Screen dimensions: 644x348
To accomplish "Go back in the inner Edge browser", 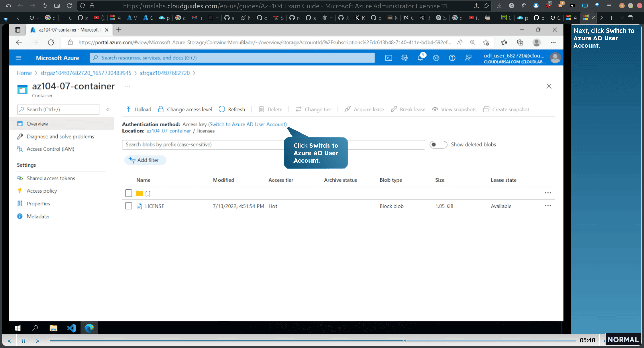I will pos(19,42).
